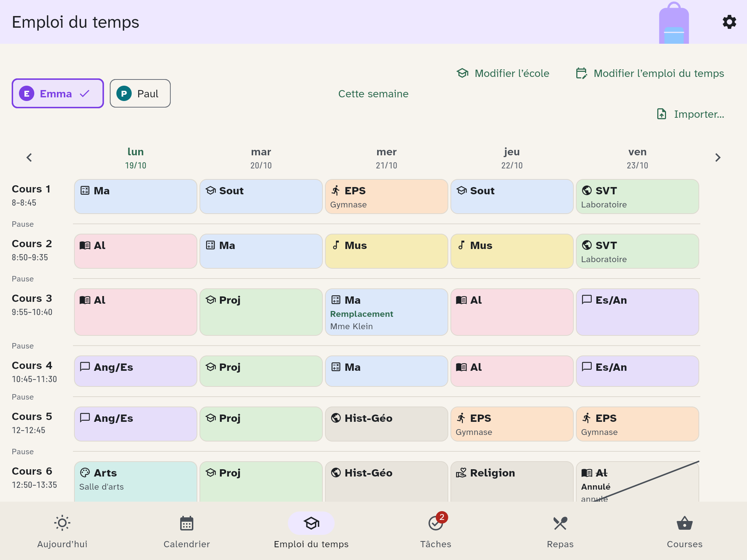
Task: Open Monday Cours 1 Ma lesson
Action: pyautogui.click(x=136, y=197)
